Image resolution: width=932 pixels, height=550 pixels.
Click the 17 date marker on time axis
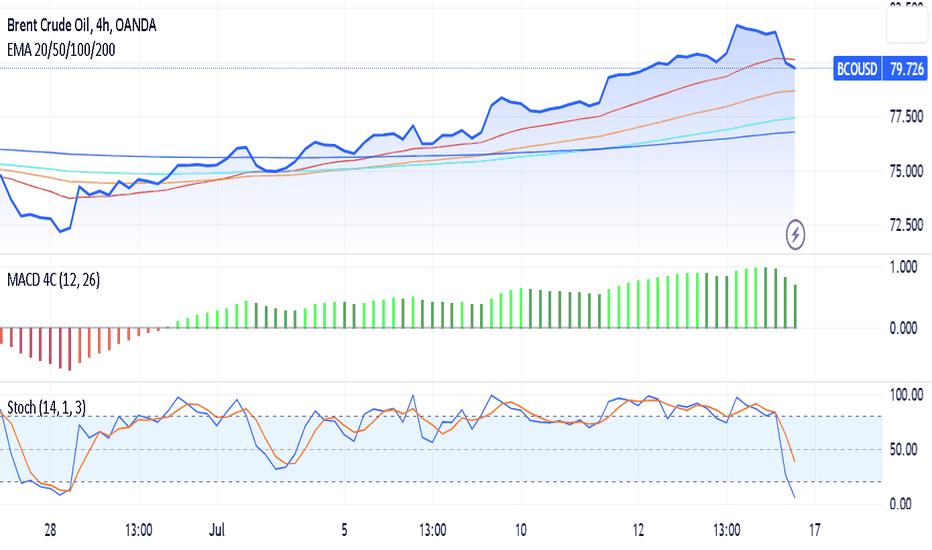click(x=814, y=530)
